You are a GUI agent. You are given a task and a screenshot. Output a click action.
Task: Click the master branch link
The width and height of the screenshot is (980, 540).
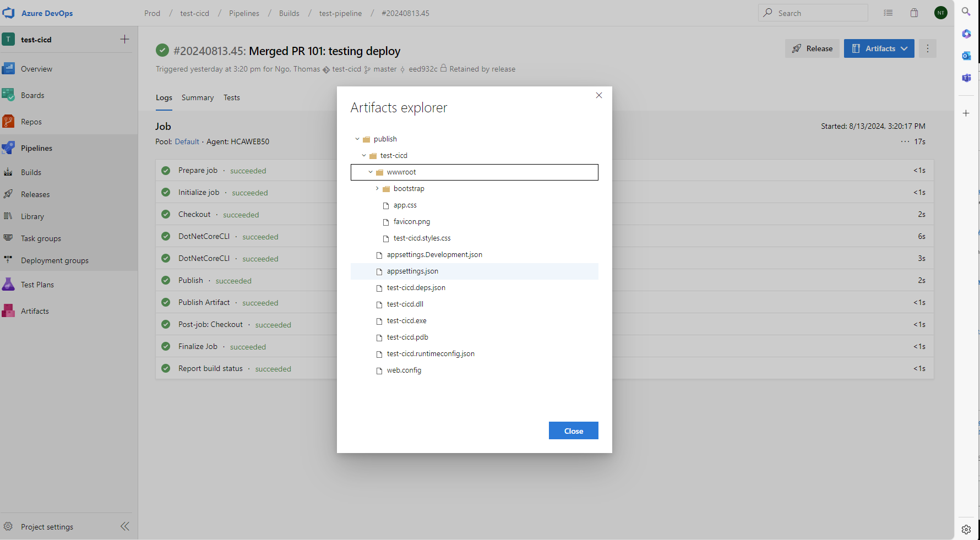385,69
